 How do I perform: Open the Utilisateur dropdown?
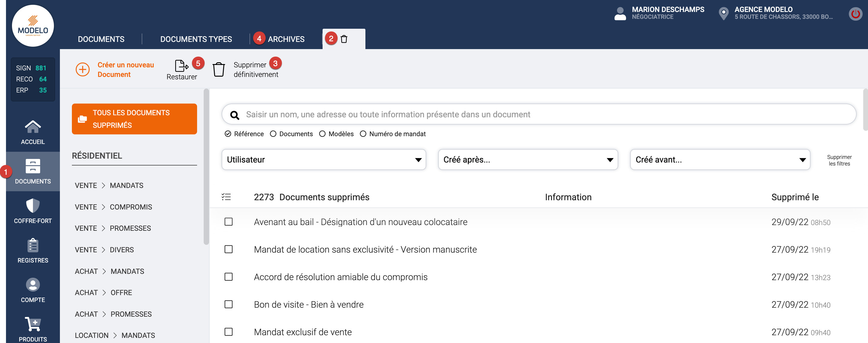click(323, 160)
